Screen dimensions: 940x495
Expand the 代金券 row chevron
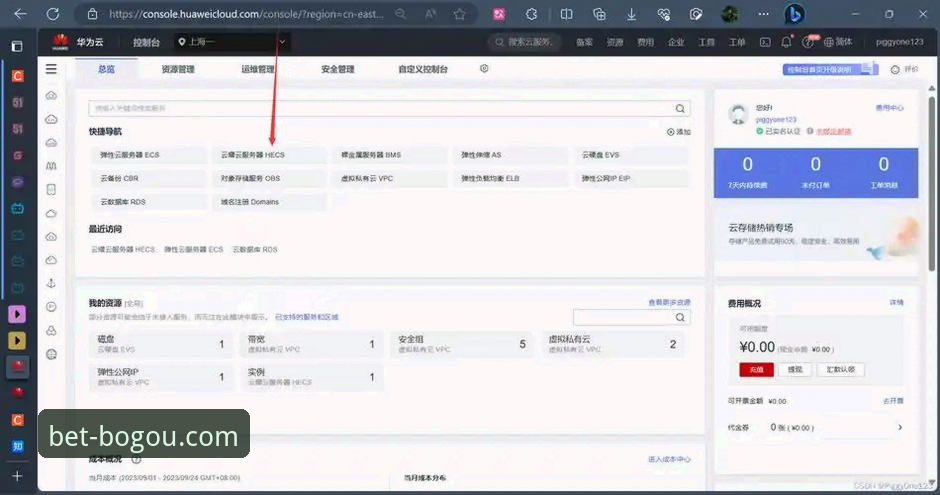click(x=900, y=427)
